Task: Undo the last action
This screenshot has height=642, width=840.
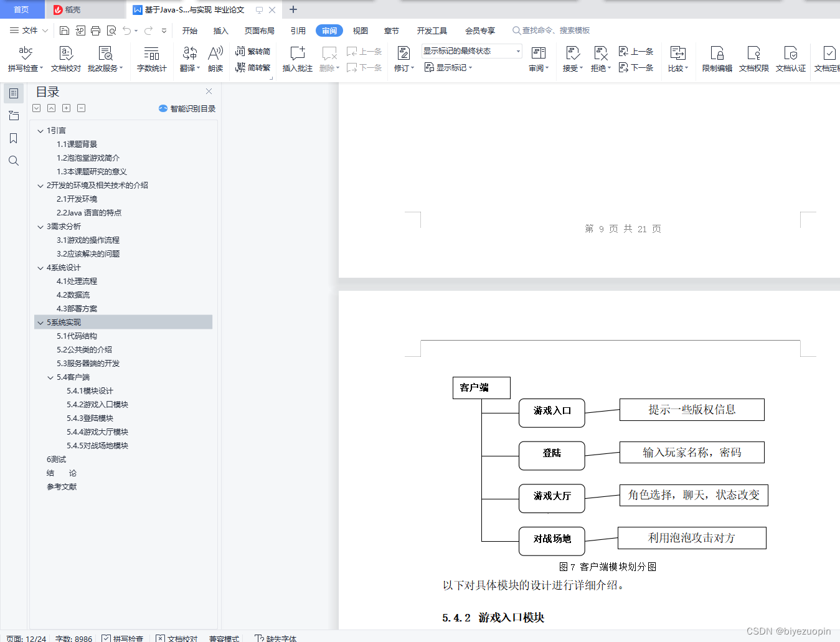Action: coord(127,31)
